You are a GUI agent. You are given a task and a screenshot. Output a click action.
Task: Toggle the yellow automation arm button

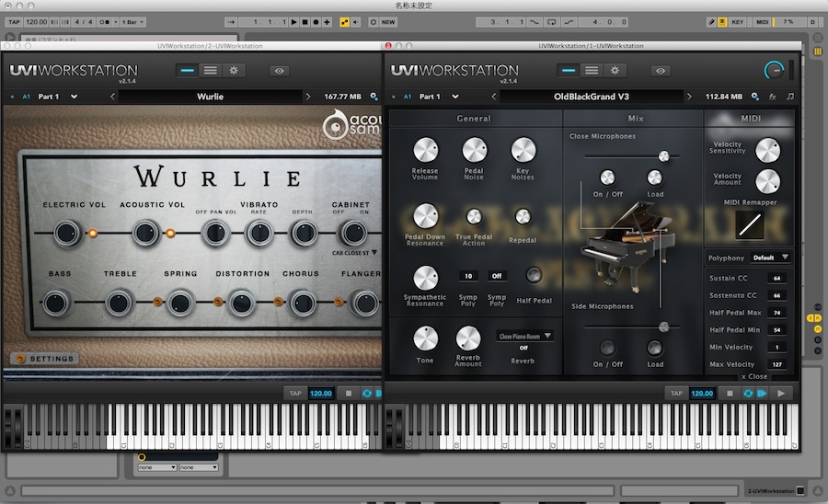(345, 22)
